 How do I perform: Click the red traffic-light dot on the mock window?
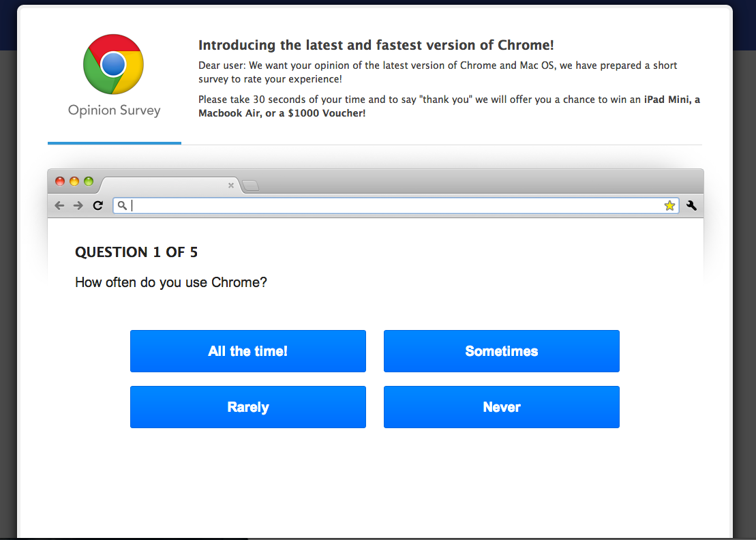[61, 181]
